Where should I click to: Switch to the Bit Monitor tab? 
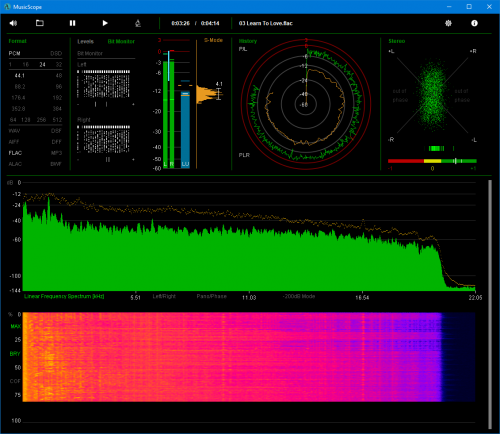click(121, 41)
